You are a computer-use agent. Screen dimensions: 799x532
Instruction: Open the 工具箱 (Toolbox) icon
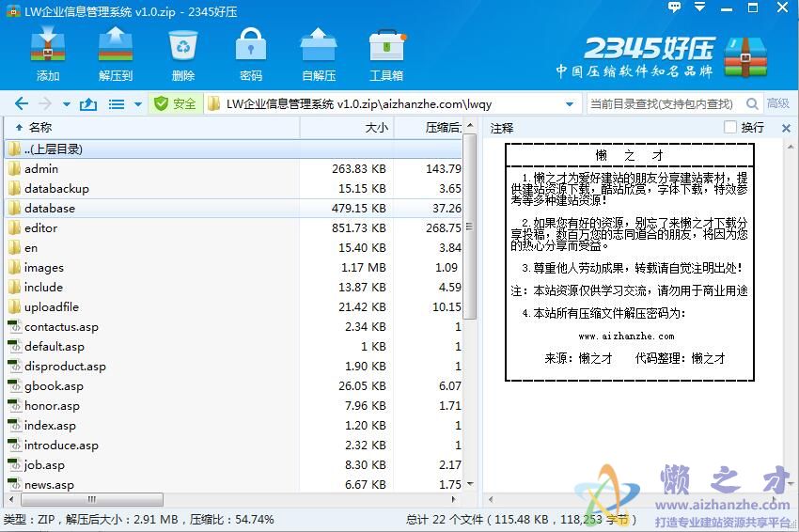click(386, 55)
